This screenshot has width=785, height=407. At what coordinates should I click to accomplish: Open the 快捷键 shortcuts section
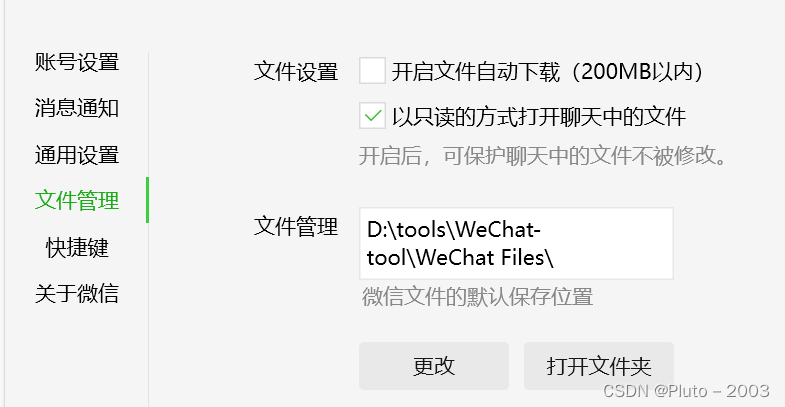[x=77, y=247]
